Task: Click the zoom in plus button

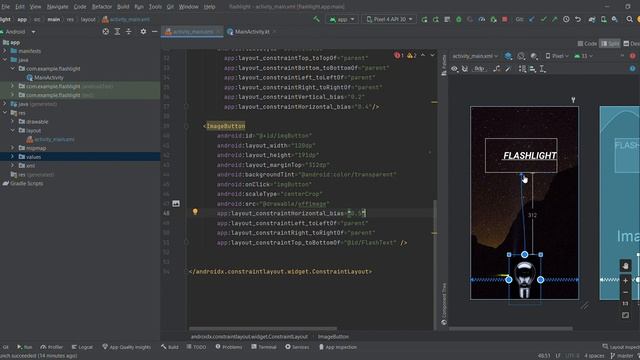Action: click(x=625, y=281)
